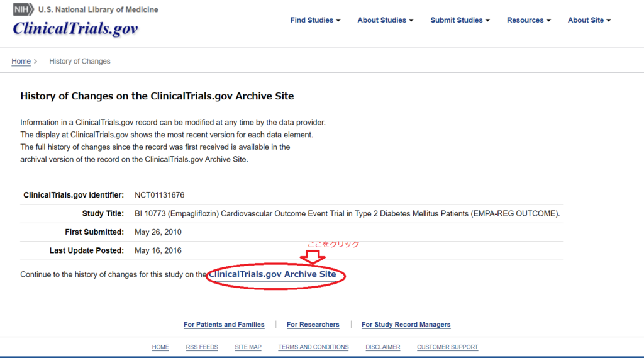
Task: Follow the ClinicalTrials.gov Archive Site link
Action: [273, 274]
